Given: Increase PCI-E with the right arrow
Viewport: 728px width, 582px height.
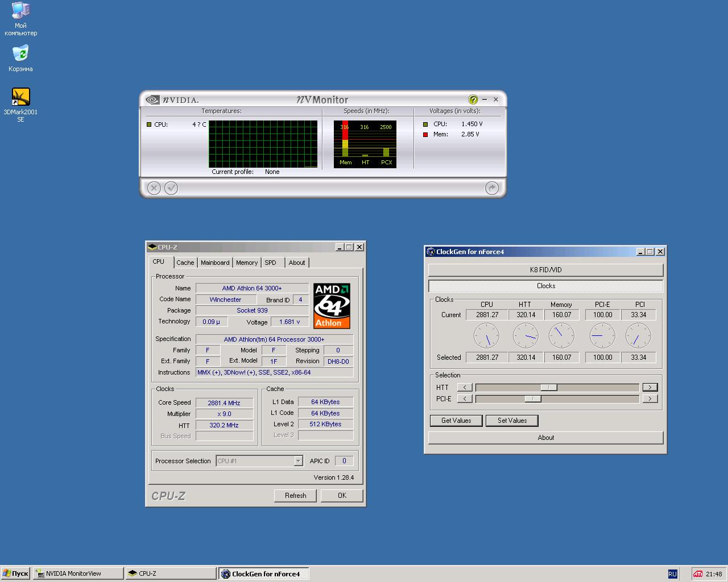Looking at the screenshot, I should click(x=650, y=399).
